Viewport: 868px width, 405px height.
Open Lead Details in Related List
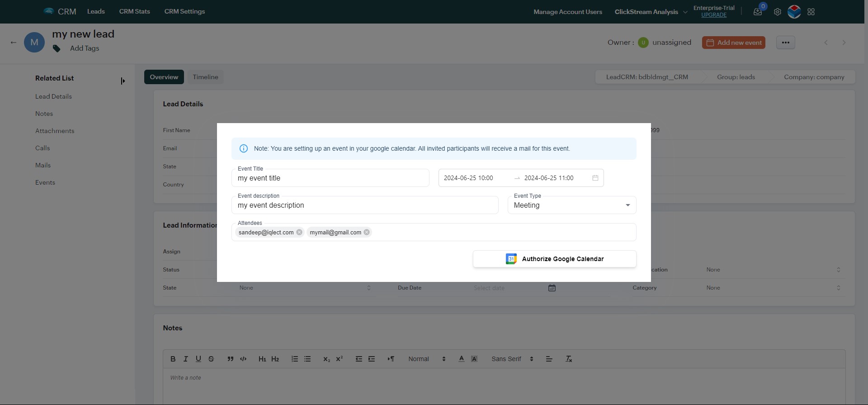53,96
